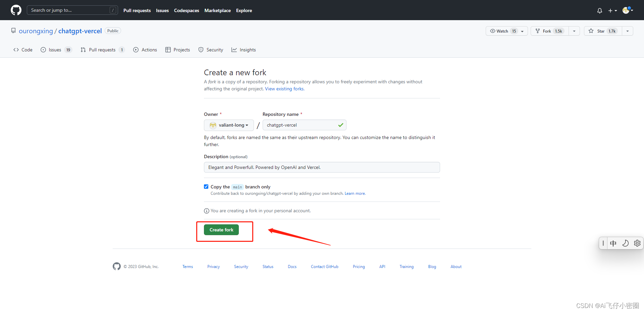
Task: Click View existing forks link
Action: (x=284, y=89)
